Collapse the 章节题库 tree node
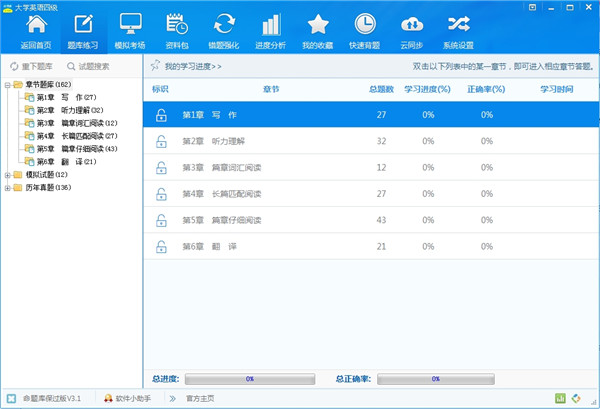 (x=7, y=85)
